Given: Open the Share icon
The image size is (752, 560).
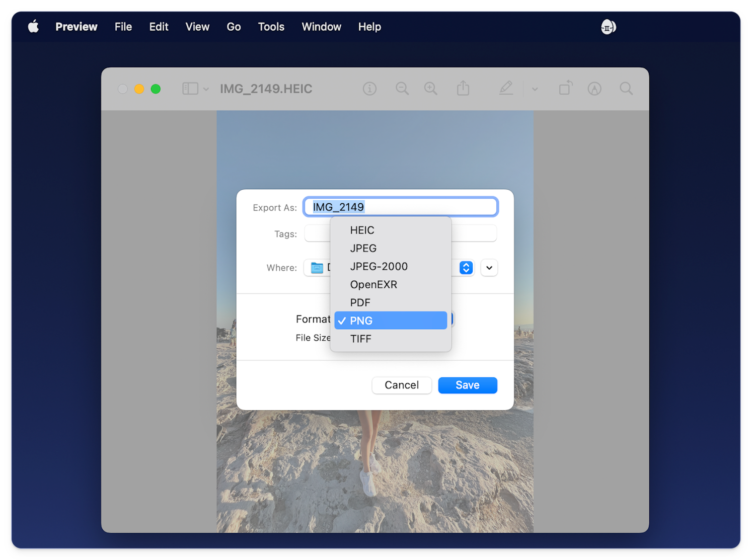Looking at the screenshot, I should 463,88.
